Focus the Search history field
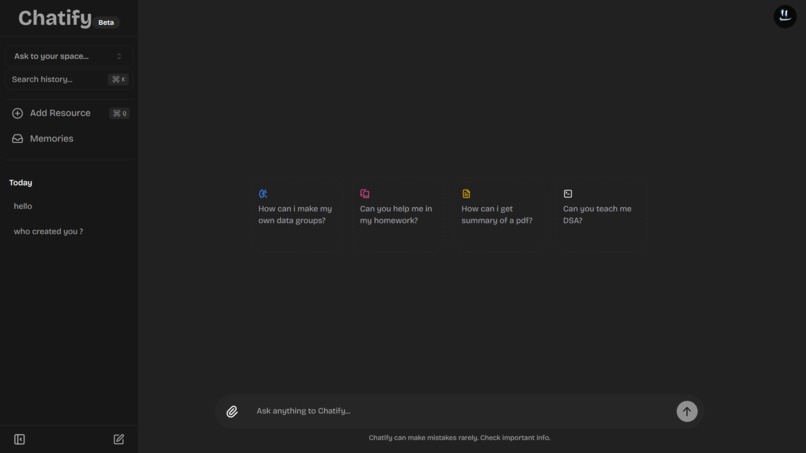This screenshot has width=806, height=453. pos(68,79)
